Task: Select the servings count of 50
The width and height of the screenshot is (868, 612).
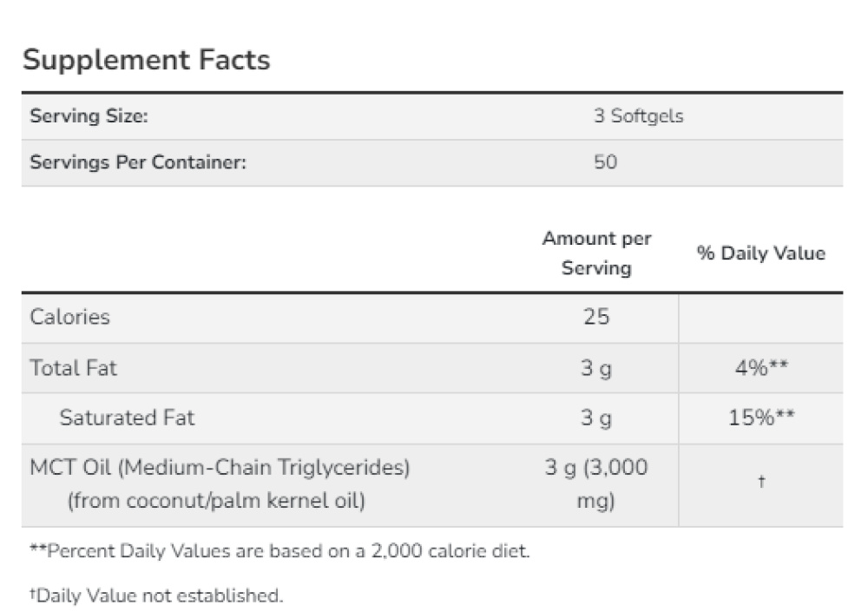Action: coord(605,162)
